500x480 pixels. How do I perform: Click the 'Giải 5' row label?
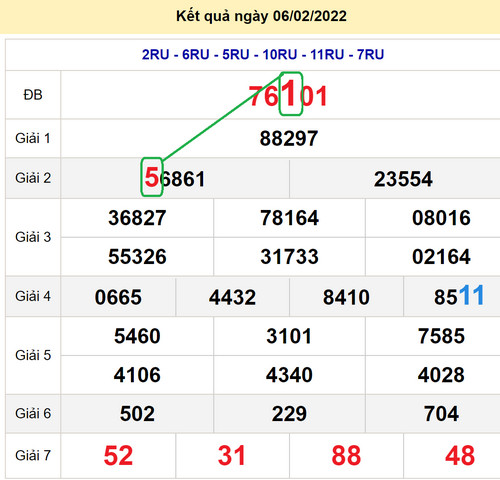(33, 355)
